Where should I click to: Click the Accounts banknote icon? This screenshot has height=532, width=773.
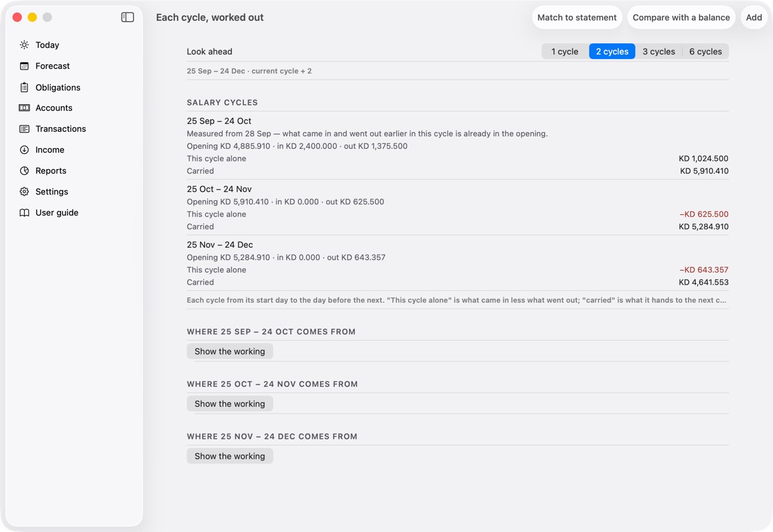(24, 108)
